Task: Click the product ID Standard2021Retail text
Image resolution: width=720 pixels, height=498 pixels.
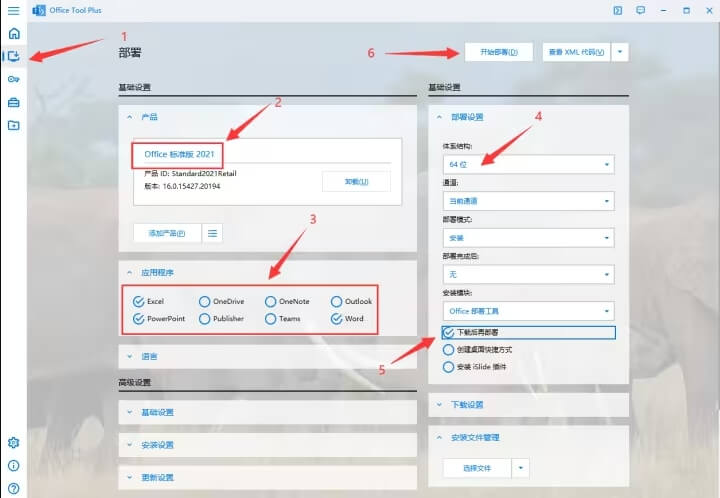Action: tap(190, 173)
